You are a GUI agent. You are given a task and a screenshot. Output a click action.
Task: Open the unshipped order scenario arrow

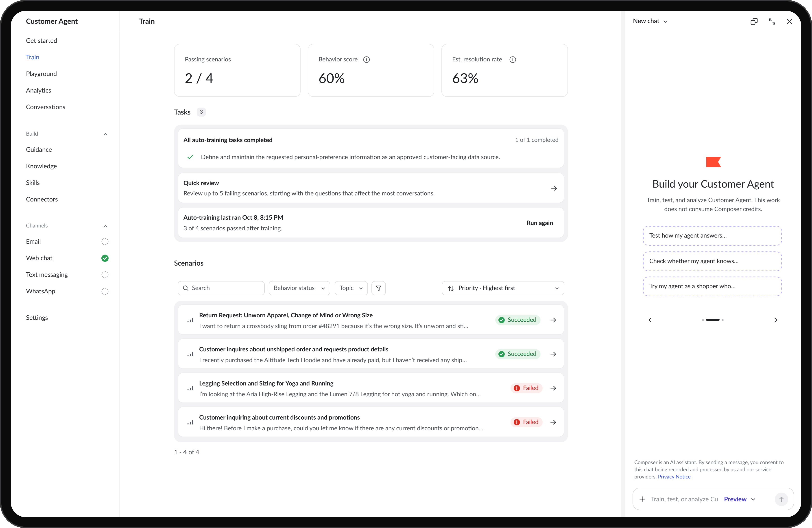coord(553,354)
